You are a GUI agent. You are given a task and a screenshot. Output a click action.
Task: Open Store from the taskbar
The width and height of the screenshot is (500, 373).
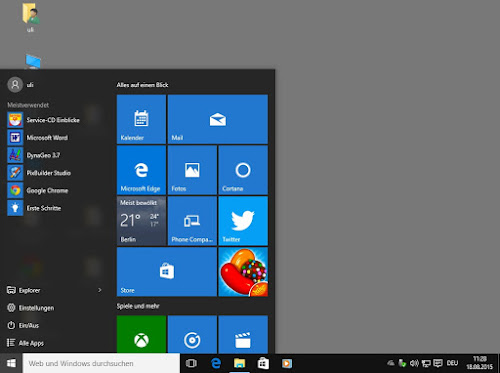(263, 363)
